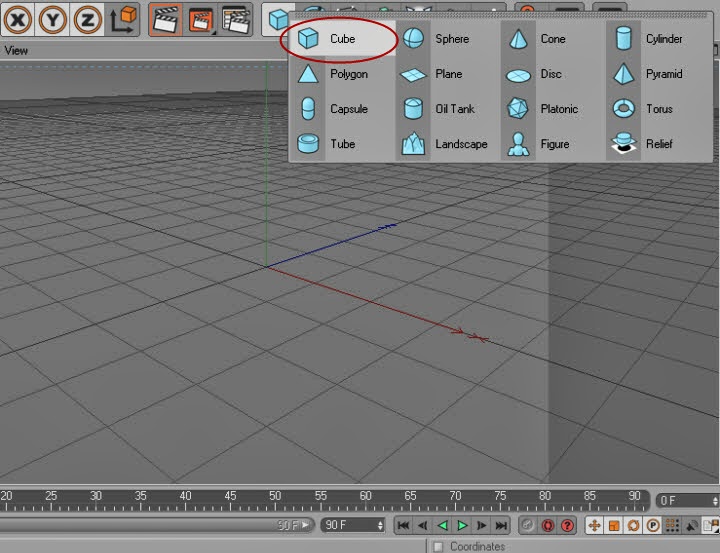
Task: Switch the world/object coordinate system icon
Action: [x=123, y=20]
